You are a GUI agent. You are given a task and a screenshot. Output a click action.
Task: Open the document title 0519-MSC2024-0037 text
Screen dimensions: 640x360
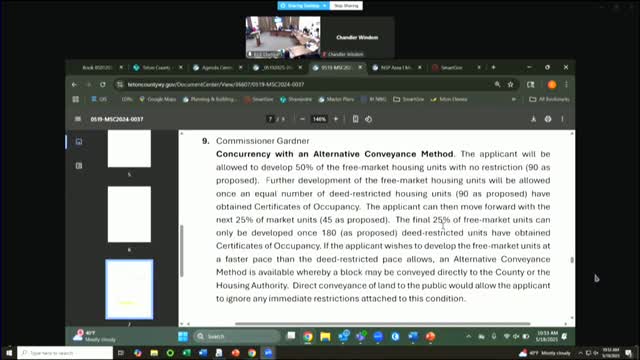tap(117, 119)
